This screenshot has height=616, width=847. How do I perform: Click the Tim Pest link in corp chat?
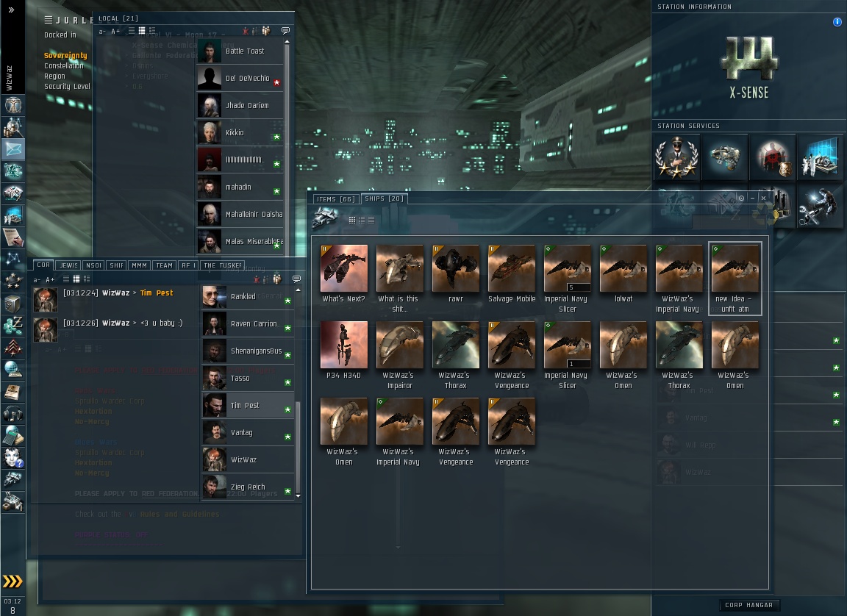(157, 293)
